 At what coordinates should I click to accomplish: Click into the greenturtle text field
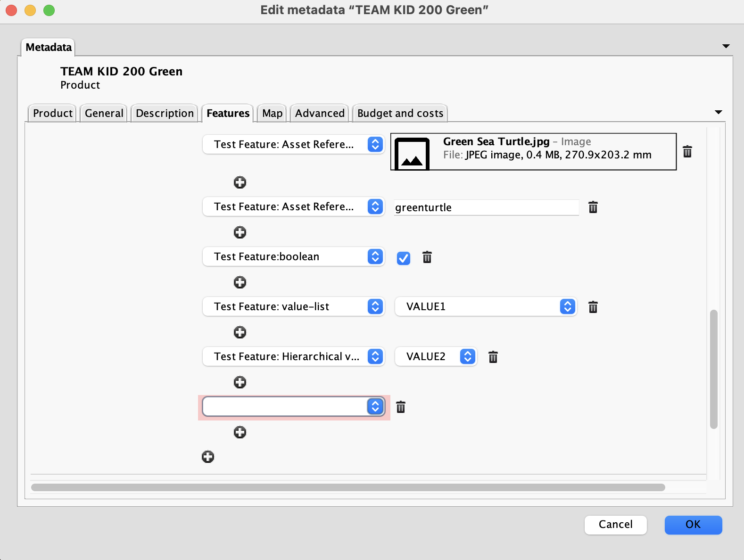click(x=486, y=208)
